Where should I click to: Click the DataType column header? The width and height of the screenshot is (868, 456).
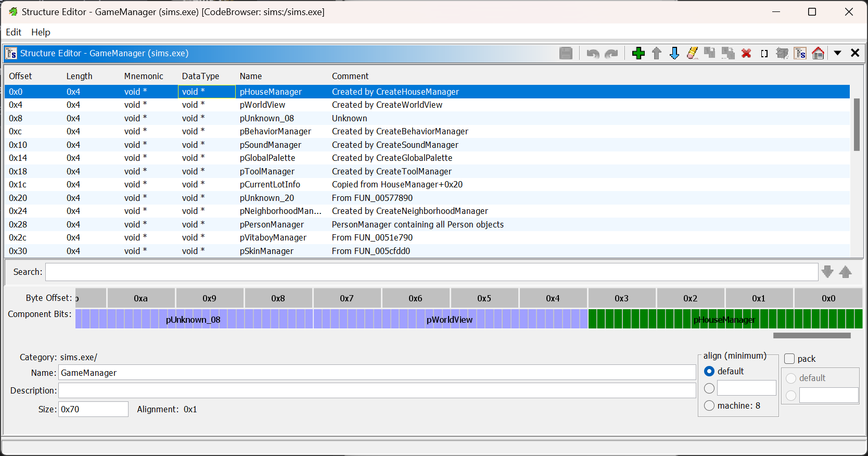200,76
